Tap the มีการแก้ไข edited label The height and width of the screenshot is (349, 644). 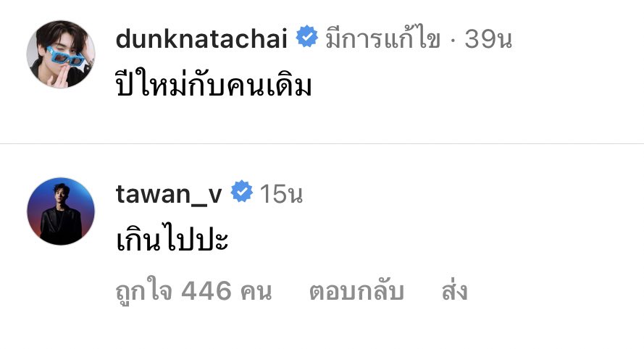pos(382,38)
